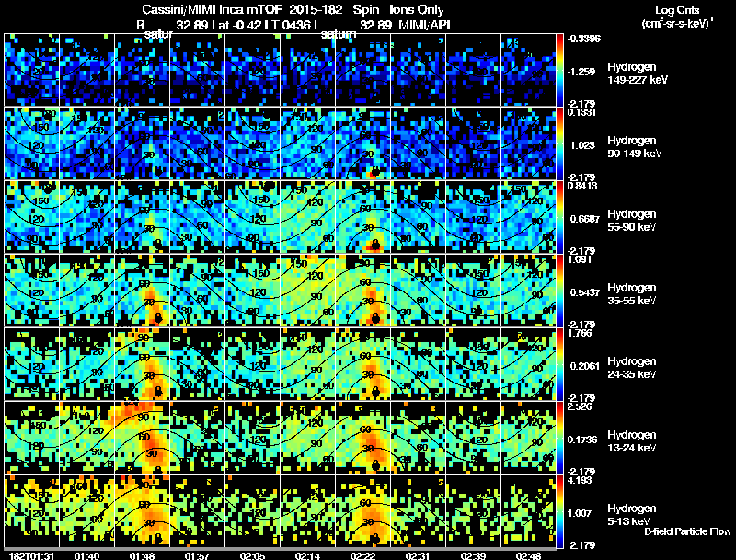Click the MIMI/APL text in the header

(426, 25)
